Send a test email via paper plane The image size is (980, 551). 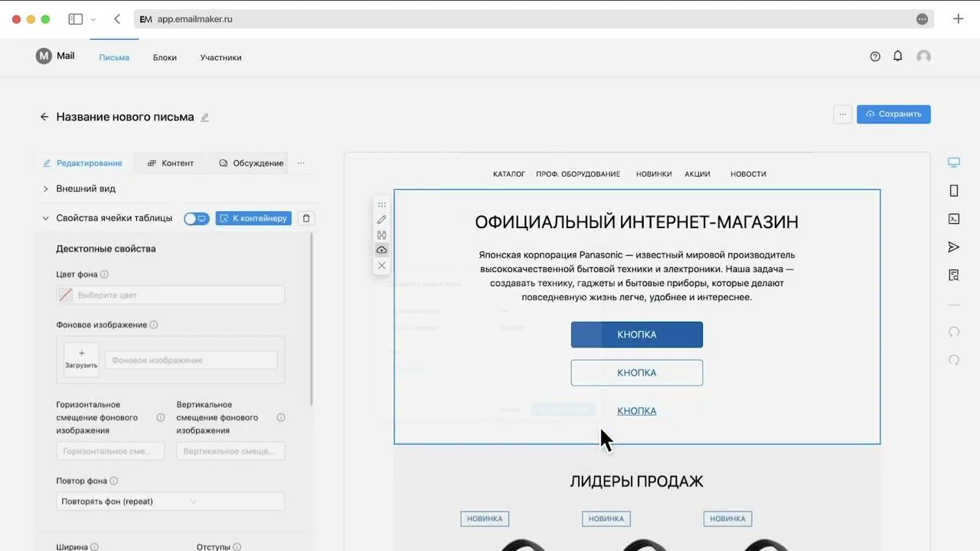[x=953, y=247]
